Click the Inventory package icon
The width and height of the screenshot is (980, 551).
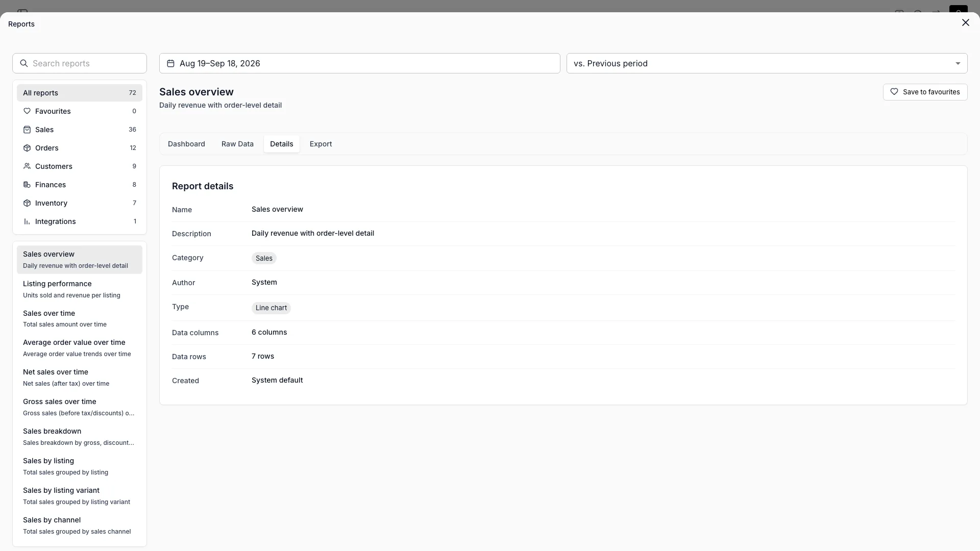(27, 203)
